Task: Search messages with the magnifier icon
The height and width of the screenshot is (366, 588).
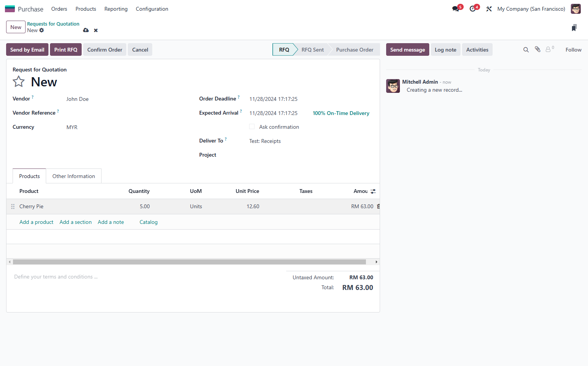Action: 526,50
